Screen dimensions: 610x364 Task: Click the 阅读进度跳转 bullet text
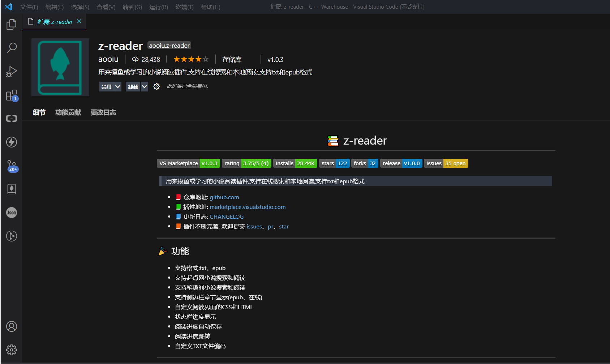[193, 336]
